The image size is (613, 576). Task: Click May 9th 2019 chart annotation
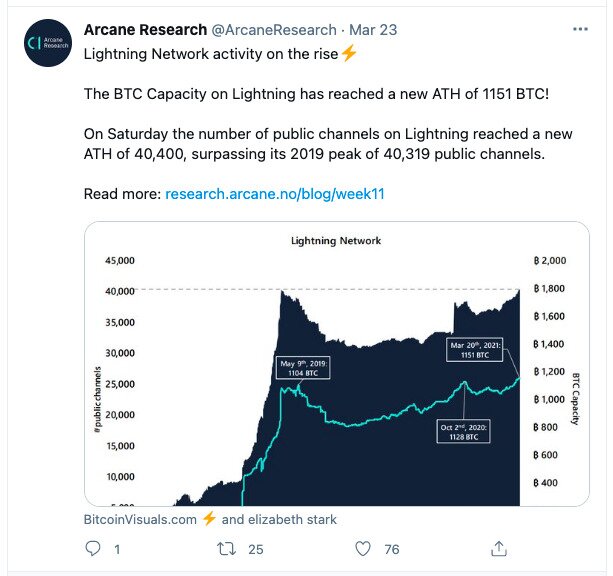303,368
